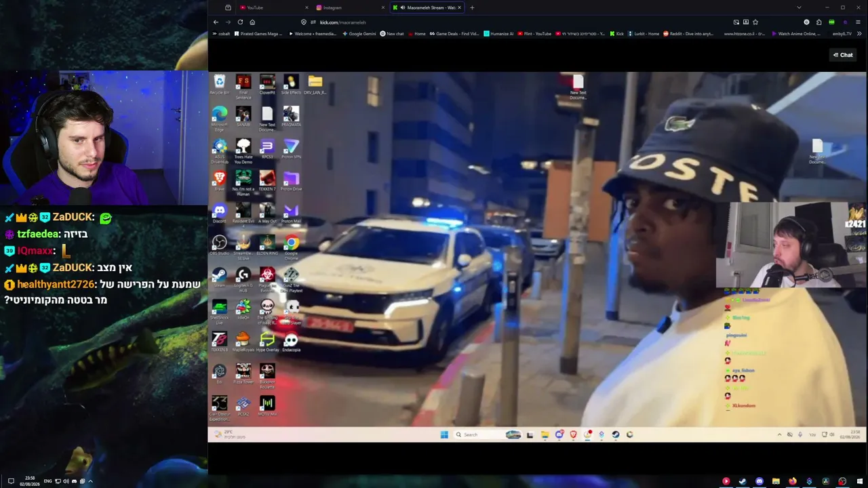This screenshot has height=488, width=868.
Task: Bookmark this page with star icon
Action: tap(755, 22)
